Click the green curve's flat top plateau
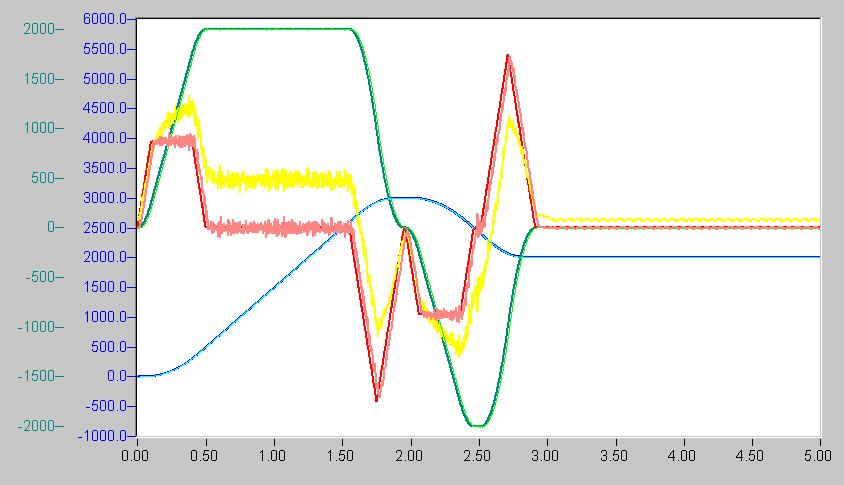The image size is (844, 485). pyautogui.click(x=278, y=29)
